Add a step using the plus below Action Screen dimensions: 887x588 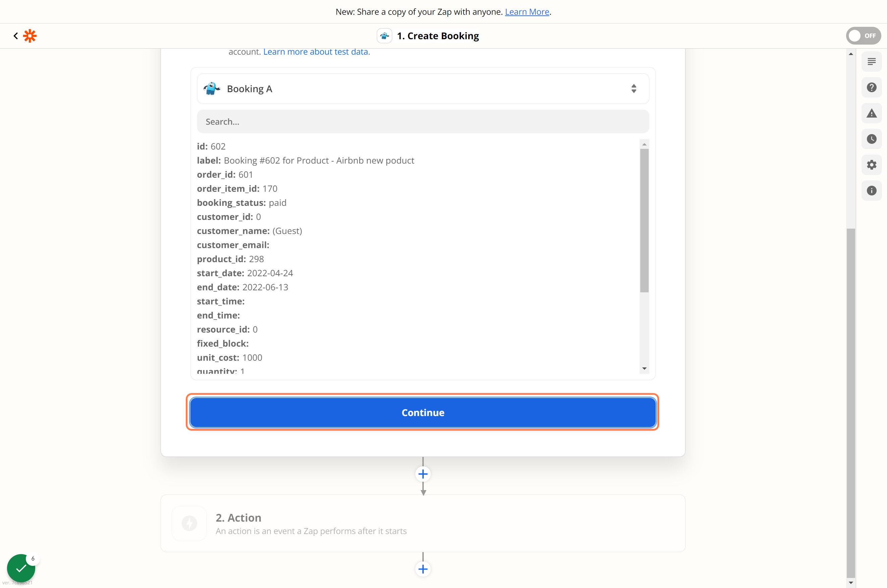click(x=423, y=569)
